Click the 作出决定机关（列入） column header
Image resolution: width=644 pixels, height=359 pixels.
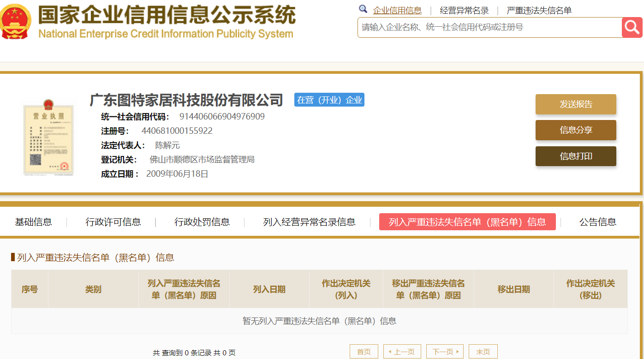tap(346, 289)
